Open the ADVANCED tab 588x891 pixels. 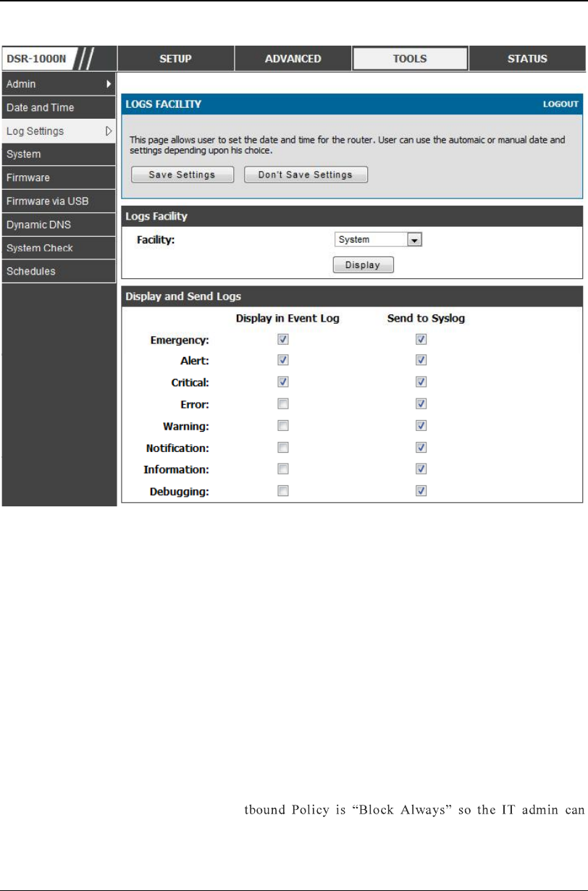click(293, 59)
